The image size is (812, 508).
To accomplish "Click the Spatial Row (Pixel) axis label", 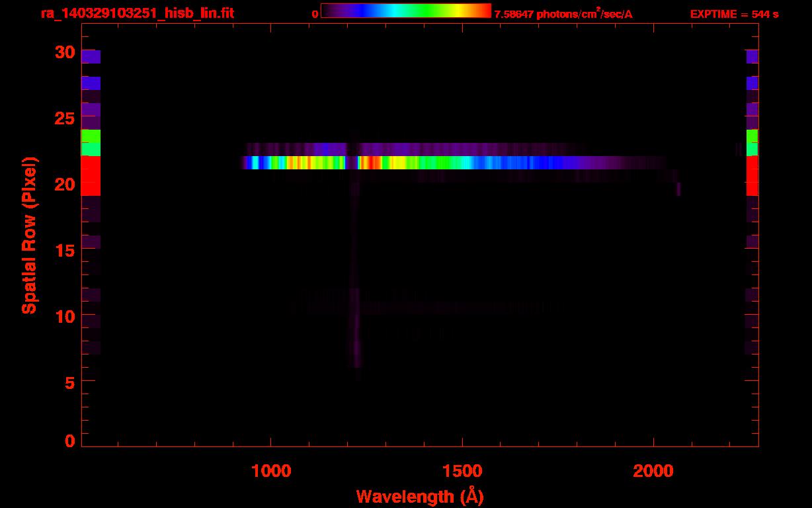I will coord(29,235).
